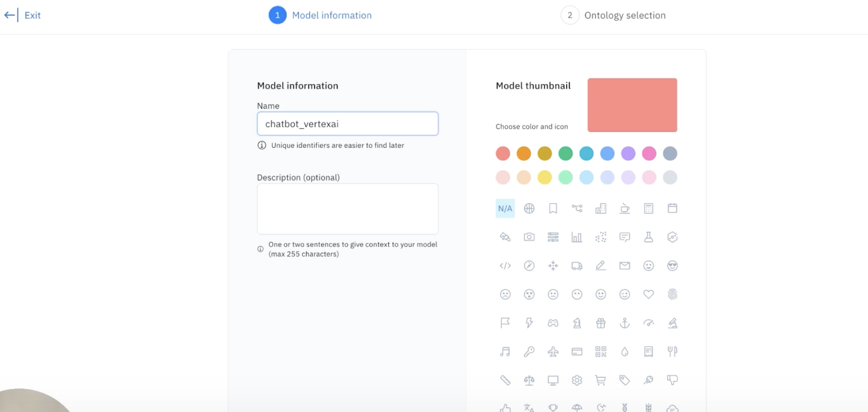The width and height of the screenshot is (868, 412).
Task: Click the model thumbnail preview
Action: click(x=633, y=105)
